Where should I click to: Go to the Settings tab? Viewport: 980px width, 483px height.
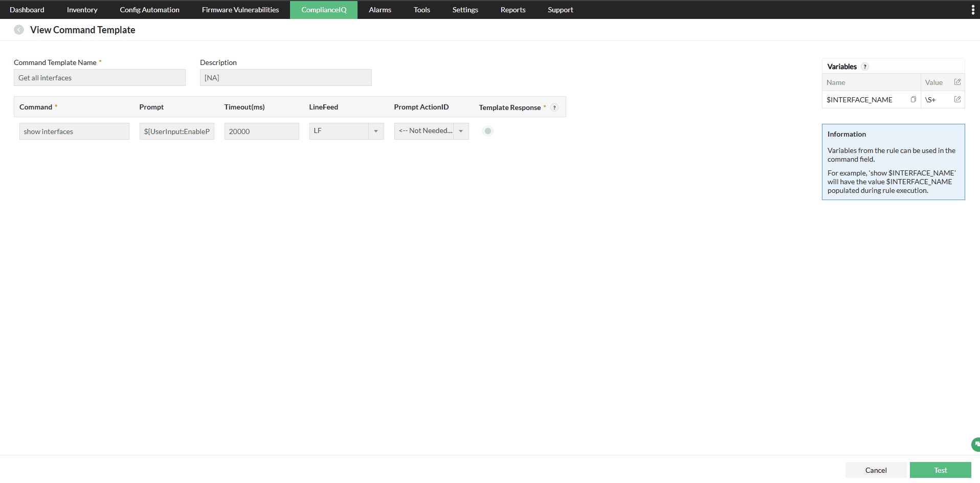pos(464,9)
